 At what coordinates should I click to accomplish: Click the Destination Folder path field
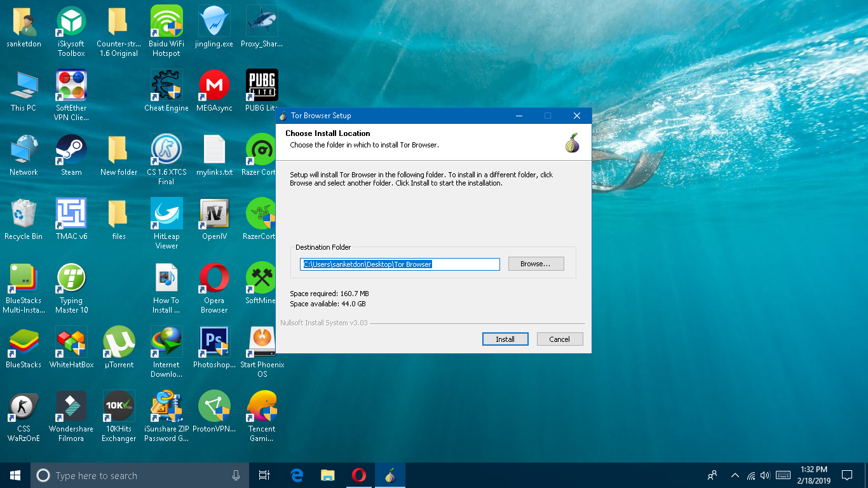coord(400,264)
